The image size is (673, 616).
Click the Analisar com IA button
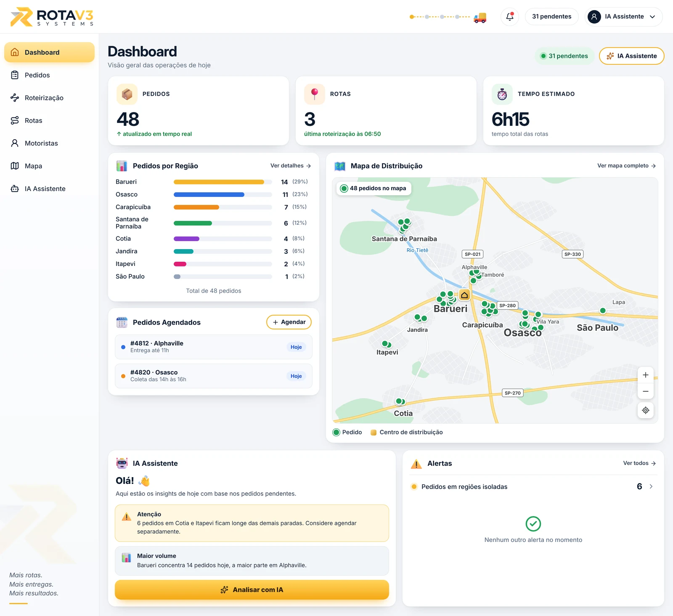[252, 589]
